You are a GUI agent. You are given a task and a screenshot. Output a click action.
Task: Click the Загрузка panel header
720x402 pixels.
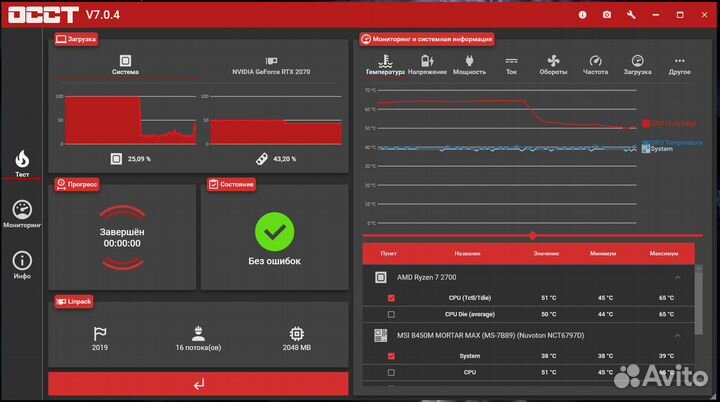pyautogui.click(x=76, y=39)
